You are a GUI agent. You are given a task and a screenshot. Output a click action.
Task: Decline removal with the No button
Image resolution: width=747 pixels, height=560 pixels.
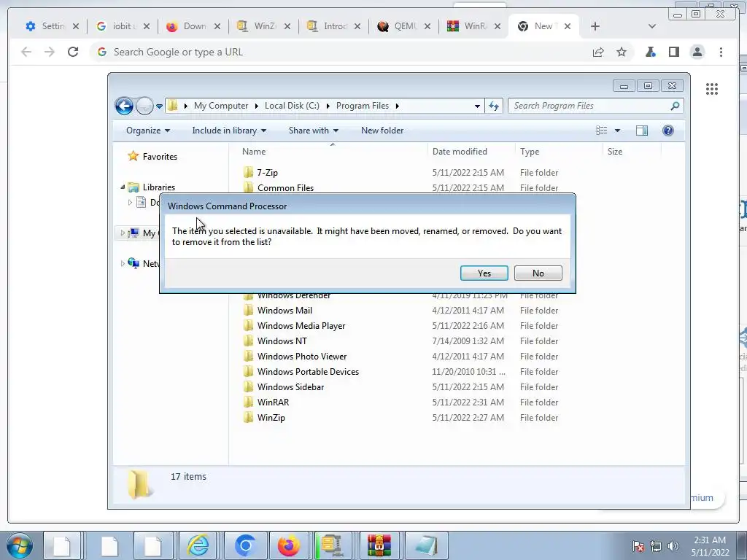click(x=538, y=273)
